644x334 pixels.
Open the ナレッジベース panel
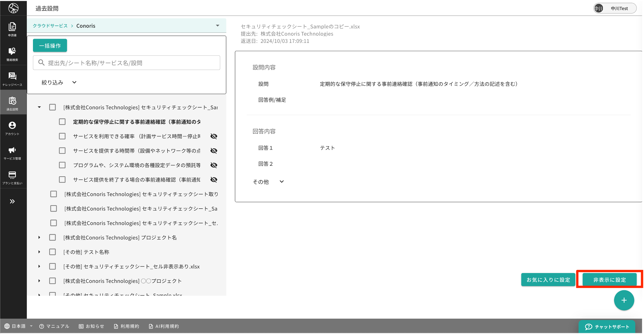(13, 78)
